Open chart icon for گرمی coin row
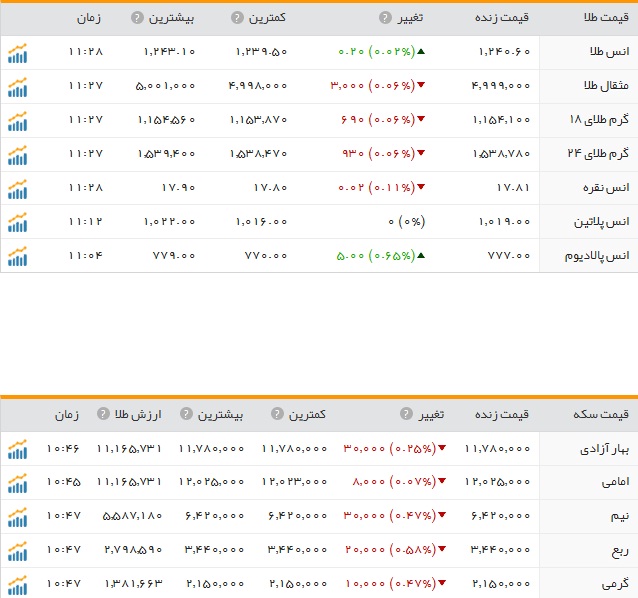The width and height of the screenshot is (638, 598). tap(17, 585)
